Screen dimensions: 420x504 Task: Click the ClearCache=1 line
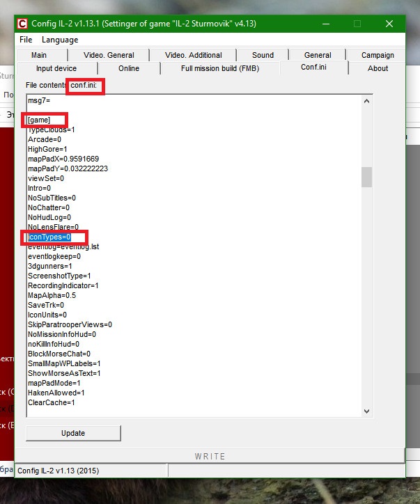(51, 402)
